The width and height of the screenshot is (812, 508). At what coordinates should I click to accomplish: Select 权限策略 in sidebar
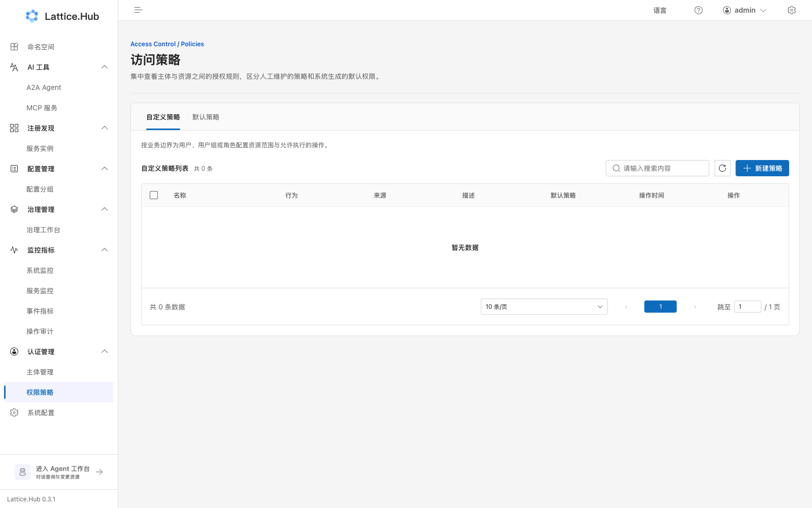coord(59,392)
